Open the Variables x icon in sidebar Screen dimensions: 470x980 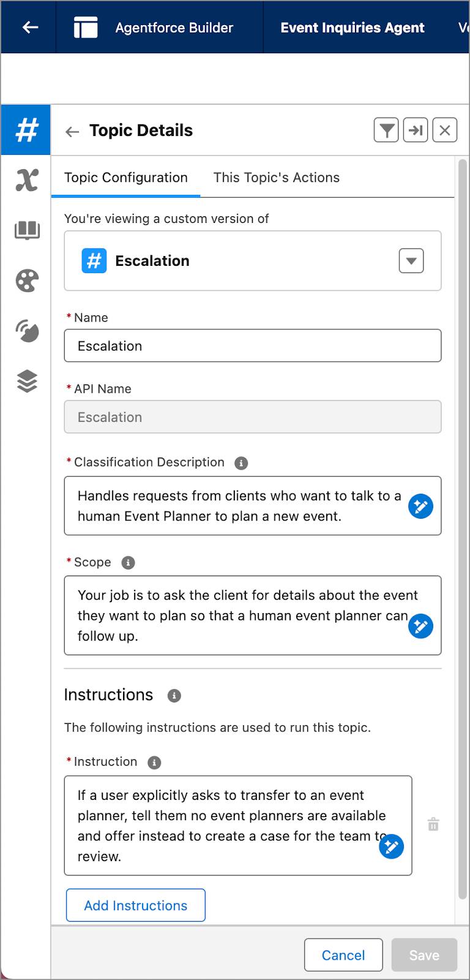point(27,180)
